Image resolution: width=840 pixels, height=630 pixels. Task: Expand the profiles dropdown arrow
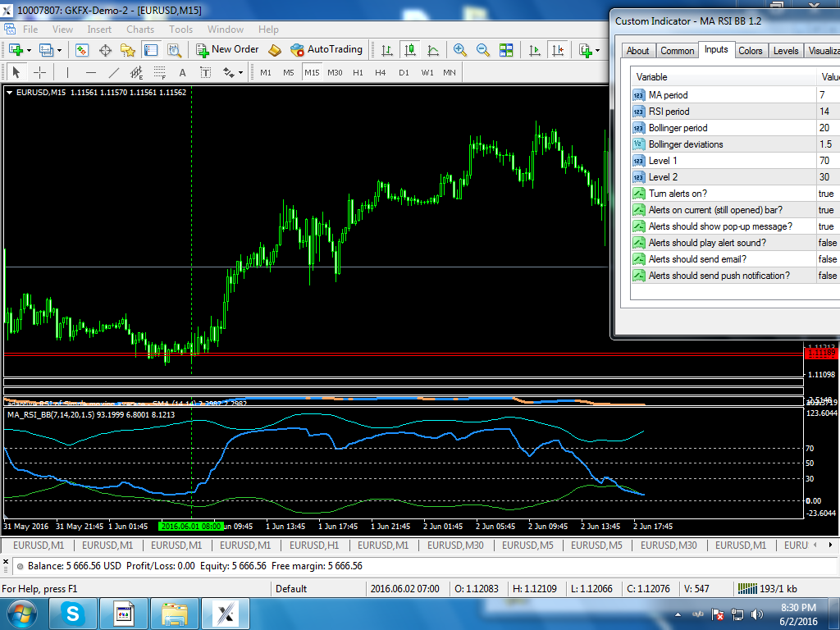click(59, 50)
